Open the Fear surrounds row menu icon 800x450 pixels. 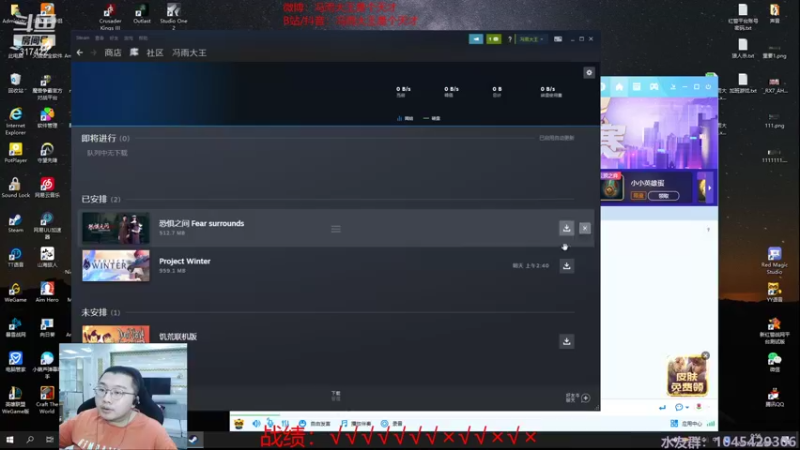click(336, 229)
